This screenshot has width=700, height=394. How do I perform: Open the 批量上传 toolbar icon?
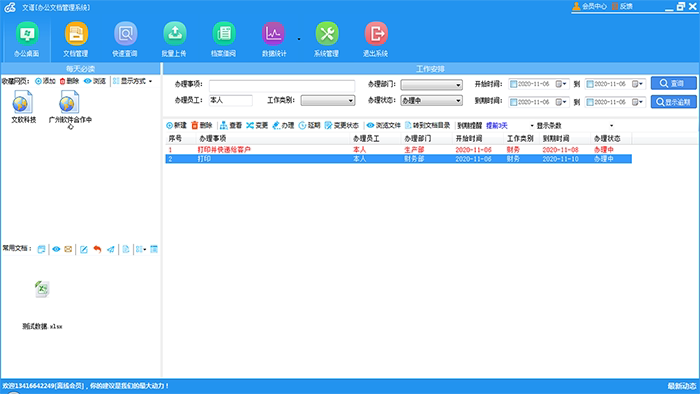point(174,39)
